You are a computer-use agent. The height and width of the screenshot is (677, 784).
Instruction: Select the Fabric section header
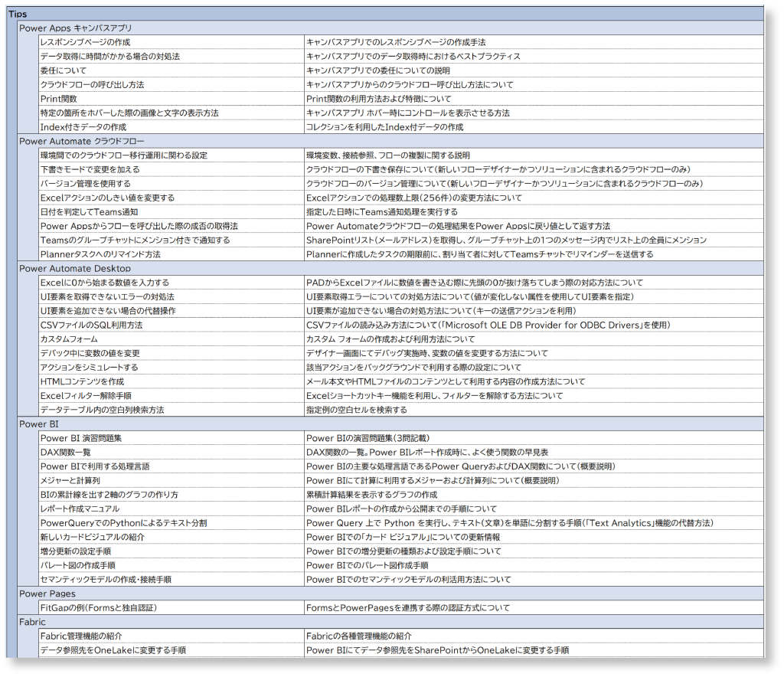click(32, 622)
